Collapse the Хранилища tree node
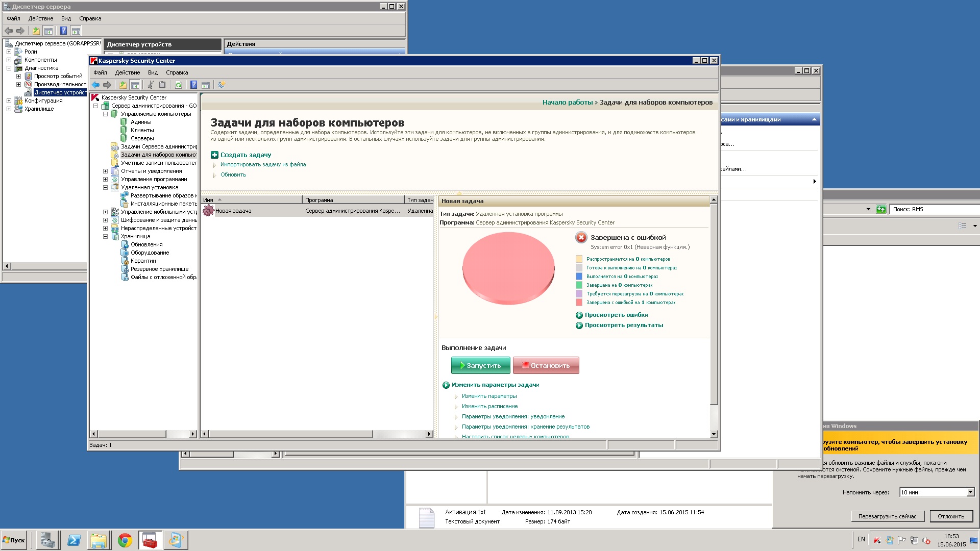 click(x=105, y=236)
